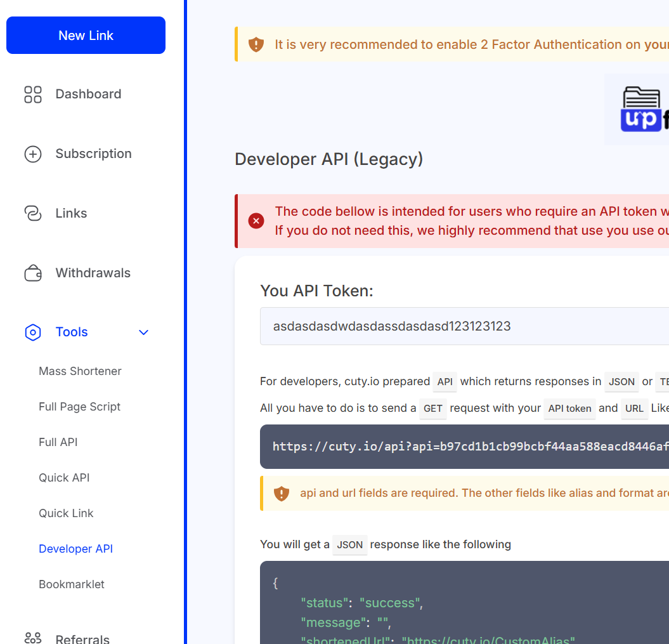
Task: Click the "message": "" line
Action: click(346, 622)
